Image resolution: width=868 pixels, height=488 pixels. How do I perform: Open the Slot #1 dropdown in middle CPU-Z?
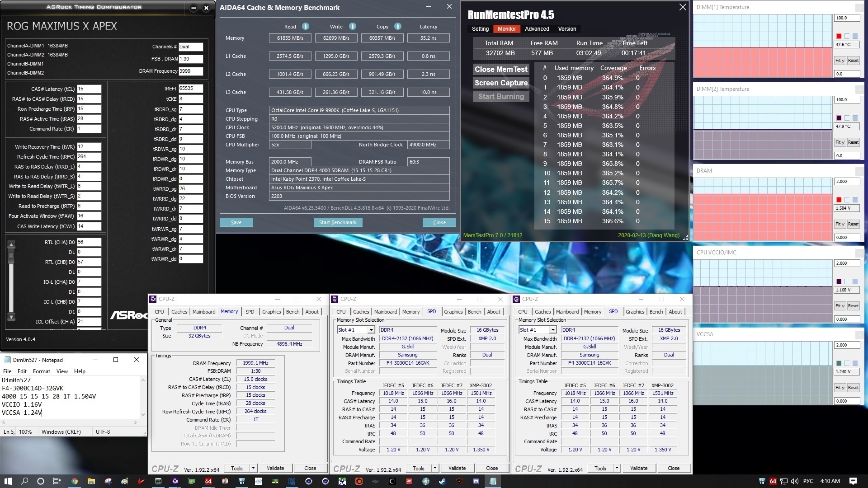click(371, 330)
